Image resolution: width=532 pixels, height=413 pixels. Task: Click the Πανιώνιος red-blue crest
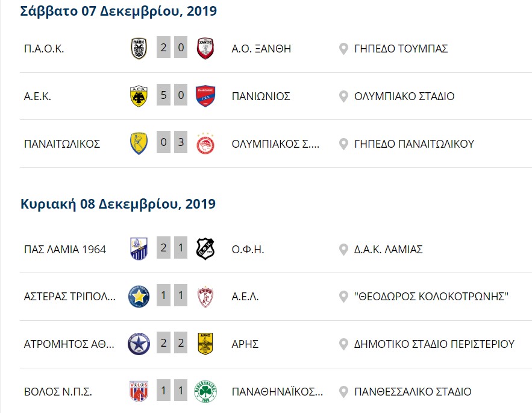point(205,96)
